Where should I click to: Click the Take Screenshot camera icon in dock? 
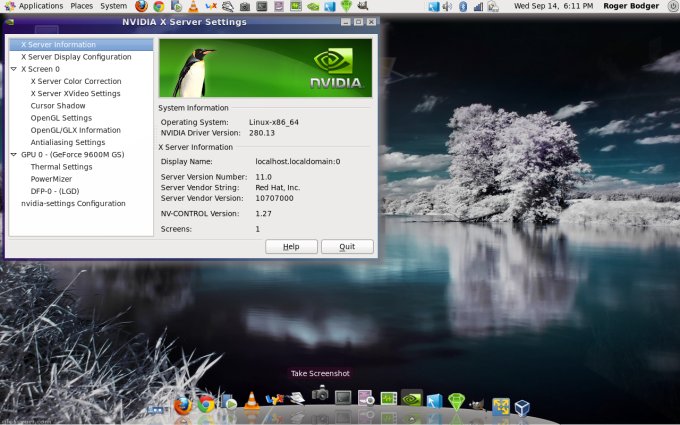tap(320, 394)
